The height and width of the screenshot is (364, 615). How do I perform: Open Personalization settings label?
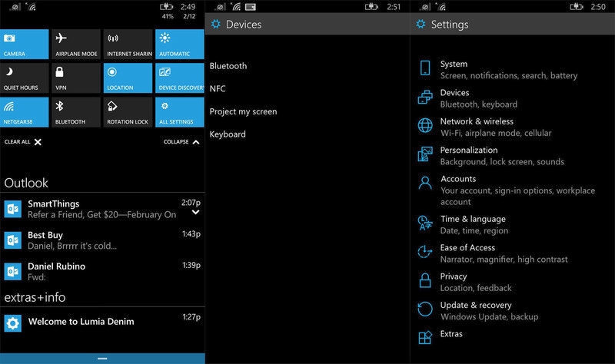(x=469, y=150)
